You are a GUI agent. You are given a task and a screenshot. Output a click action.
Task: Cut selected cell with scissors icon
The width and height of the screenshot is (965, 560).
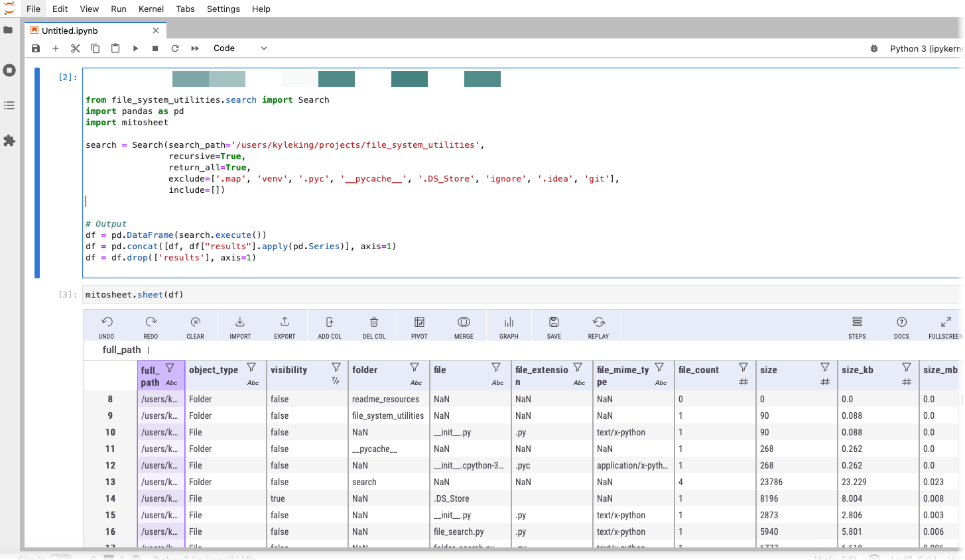click(76, 48)
